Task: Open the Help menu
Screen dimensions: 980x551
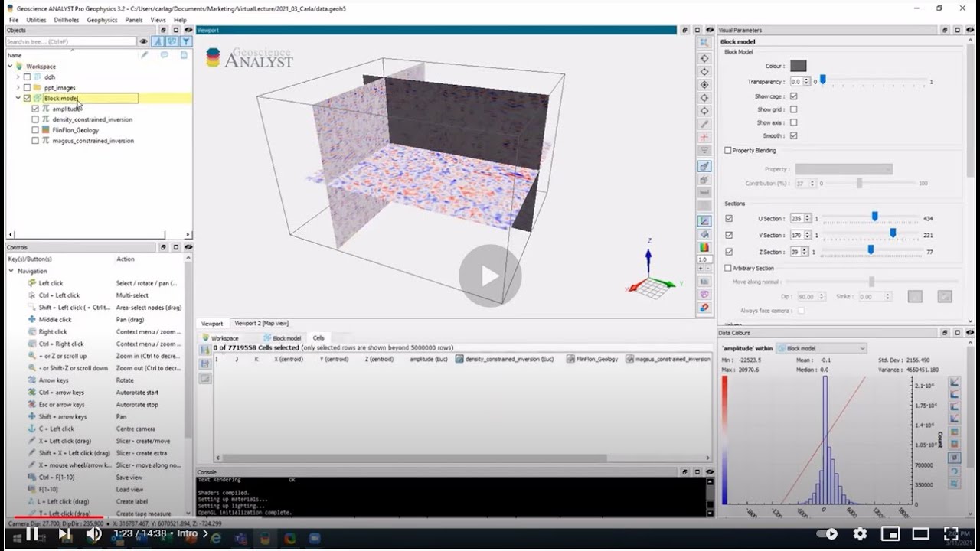Action: (180, 20)
